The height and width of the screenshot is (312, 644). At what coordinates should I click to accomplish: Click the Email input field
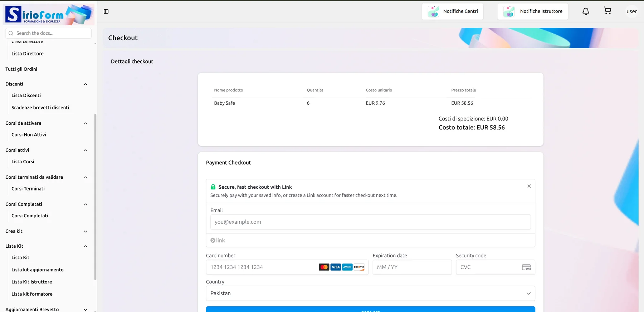(371, 222)
